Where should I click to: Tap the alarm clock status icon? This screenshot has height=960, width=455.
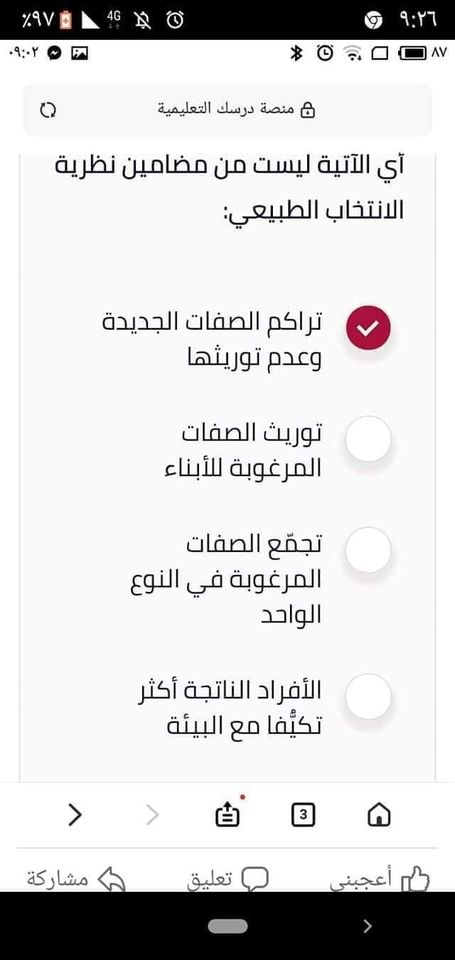pos(175,20)
